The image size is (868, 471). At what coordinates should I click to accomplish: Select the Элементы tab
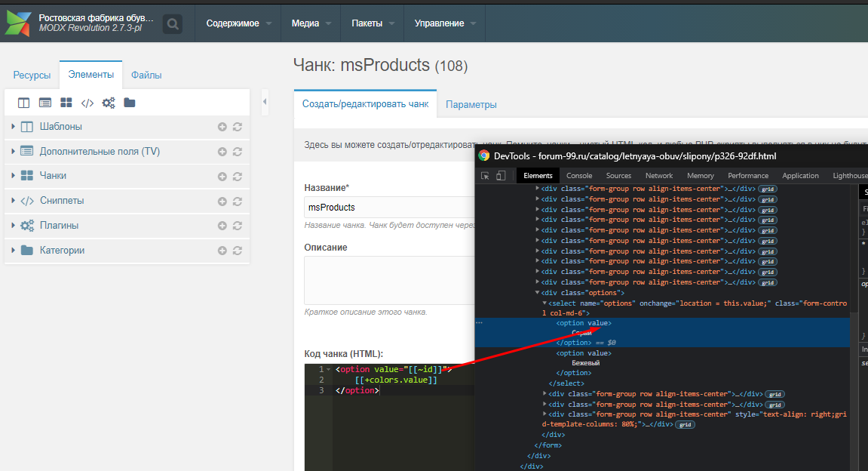90,75
